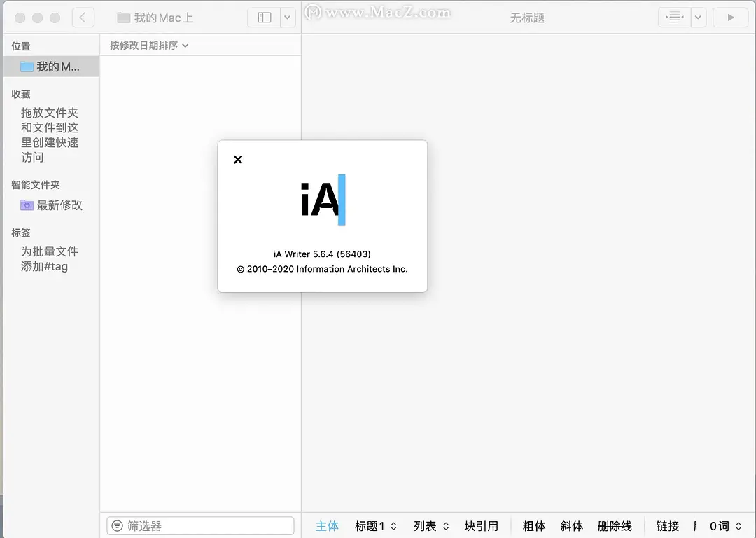The image size is (756, 538).
Task: Click iA Writer 5.6.4 version text
Action: click(322, 254)
